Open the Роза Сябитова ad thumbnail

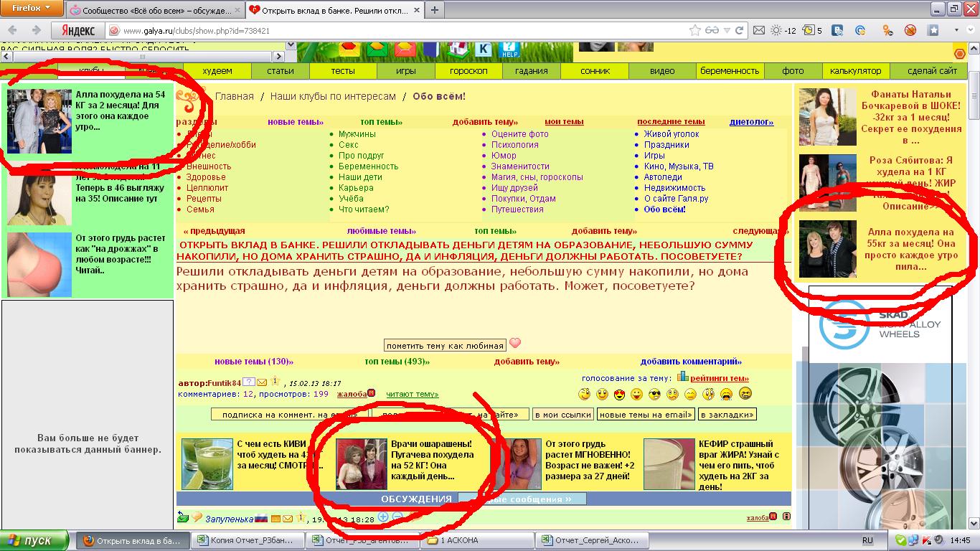click(827, 183)
